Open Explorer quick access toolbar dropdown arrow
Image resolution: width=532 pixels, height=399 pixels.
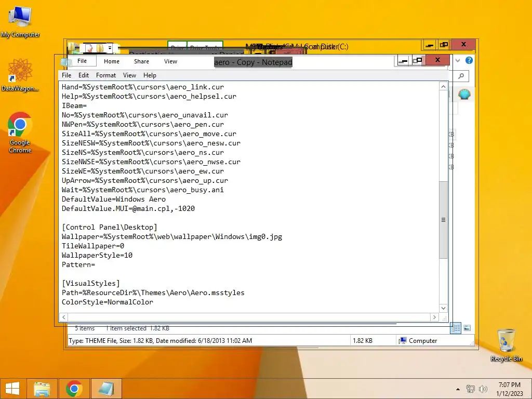(x=110, y=48)
